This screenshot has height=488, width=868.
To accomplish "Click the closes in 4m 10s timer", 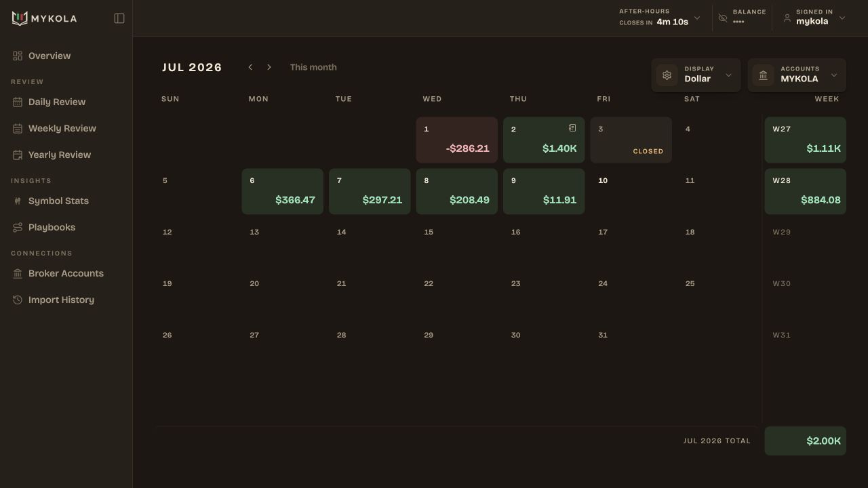I will coord(654,22).
